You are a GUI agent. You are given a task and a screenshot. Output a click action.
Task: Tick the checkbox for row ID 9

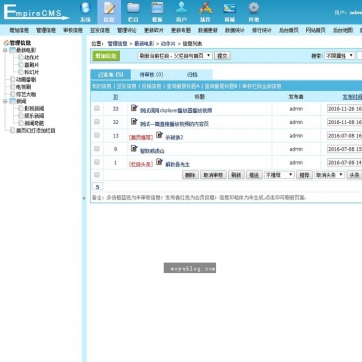point(97,149)
